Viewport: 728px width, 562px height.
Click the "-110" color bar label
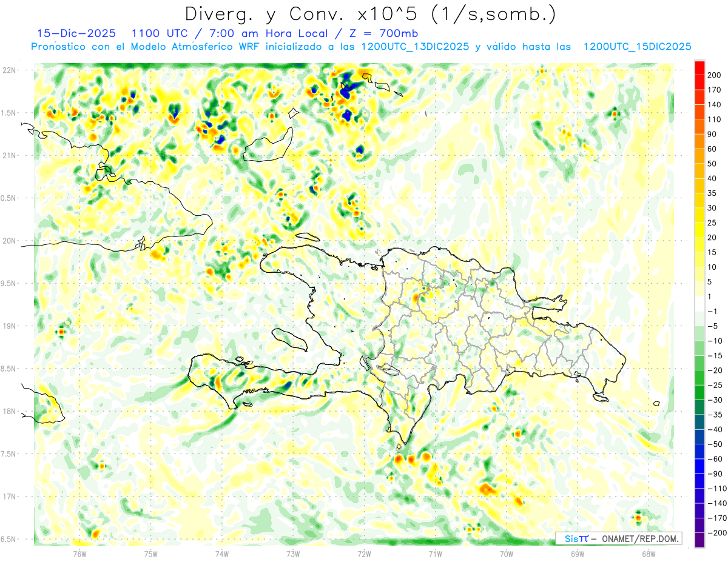718,489
